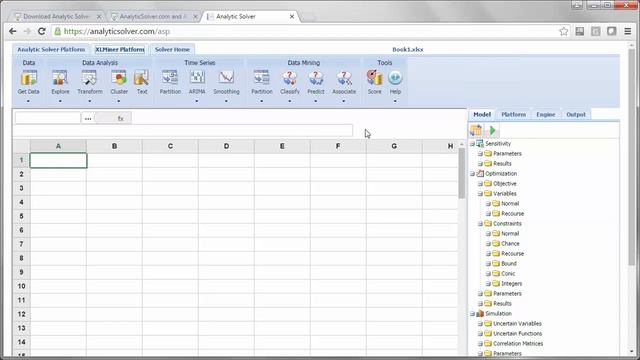Select row 7 header
This screenshot has height=360, width=640.
click(x=21, y=244)
